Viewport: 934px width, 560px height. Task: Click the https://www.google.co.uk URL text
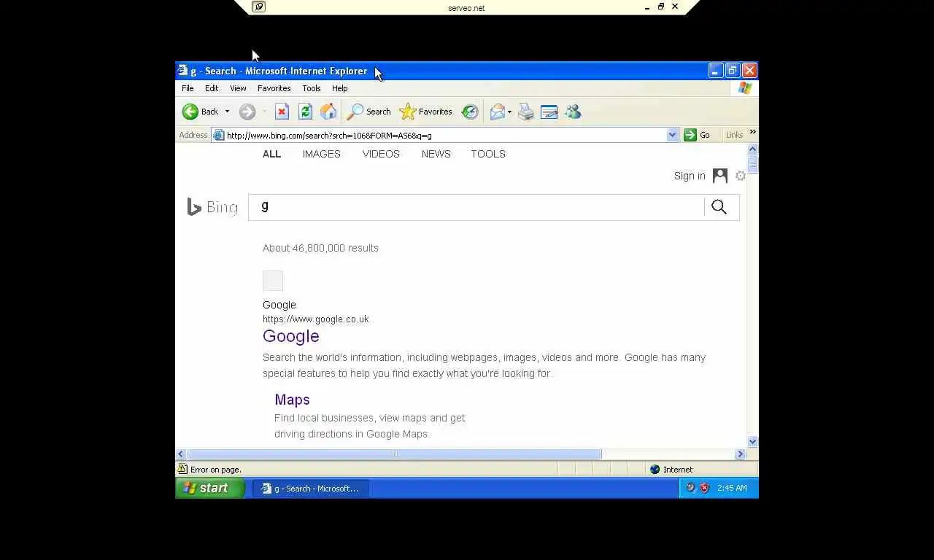pos(316,319)
